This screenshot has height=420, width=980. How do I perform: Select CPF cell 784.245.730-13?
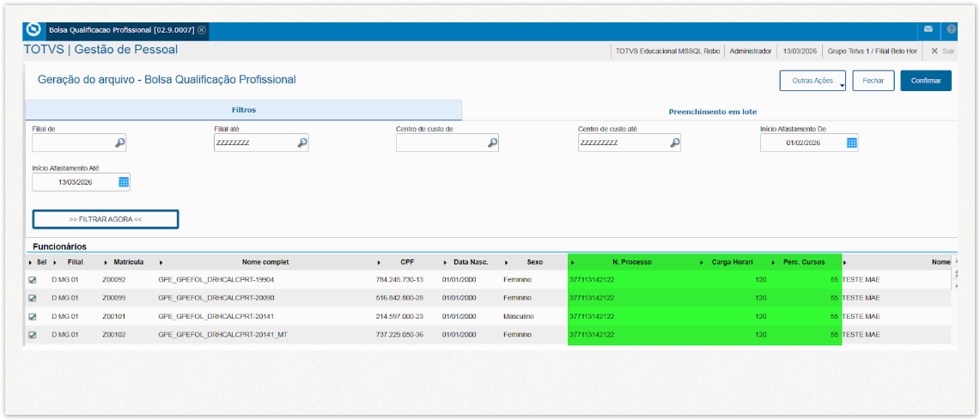399,280
